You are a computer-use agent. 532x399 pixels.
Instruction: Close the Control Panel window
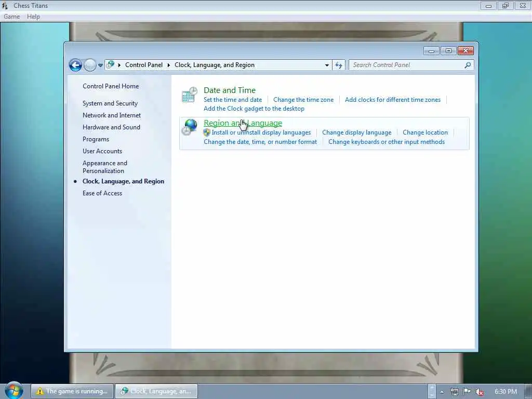click(465, 51)
